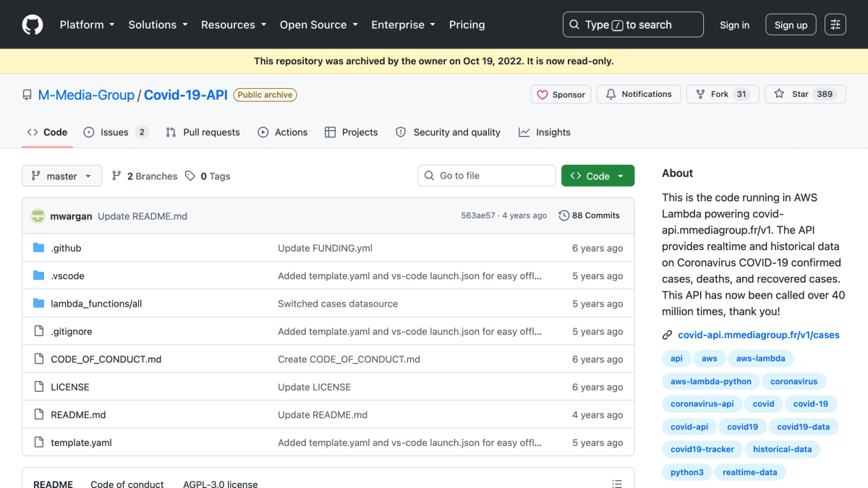Focus the Go to file field
Viewport: 868px width, 488px height.
click(x=487, y=176)
